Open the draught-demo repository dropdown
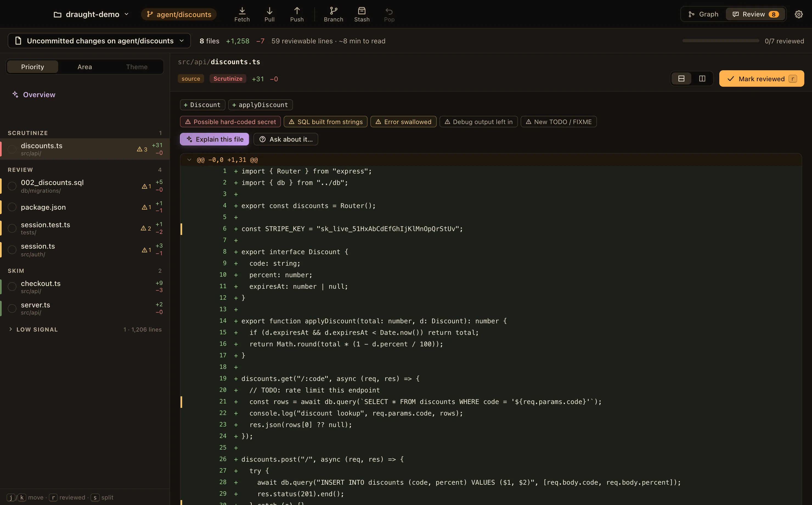The height and width of the screenshot is (505, 812). (91, 14)
